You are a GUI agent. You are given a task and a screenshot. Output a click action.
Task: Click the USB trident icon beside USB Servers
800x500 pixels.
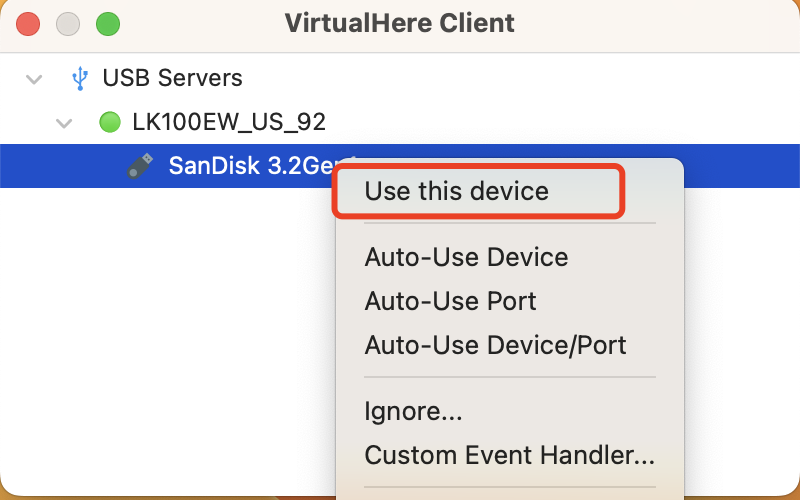80,78
